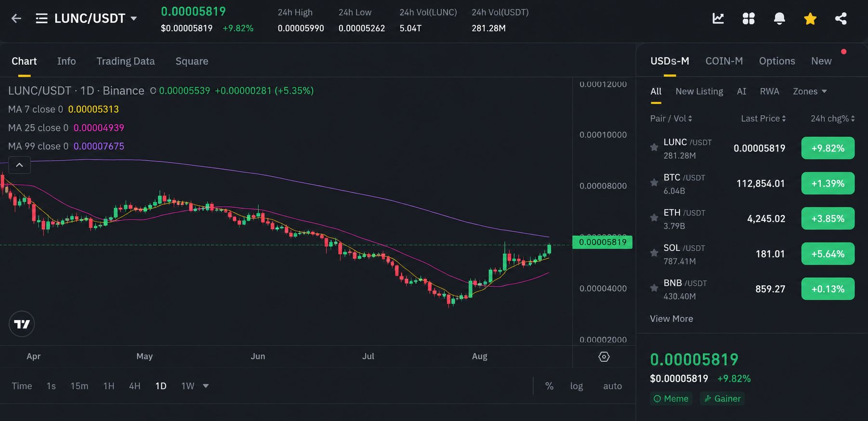The image size is (868, 421).
Task: Click the TradingView logo icon
Action: click(22, 324)
